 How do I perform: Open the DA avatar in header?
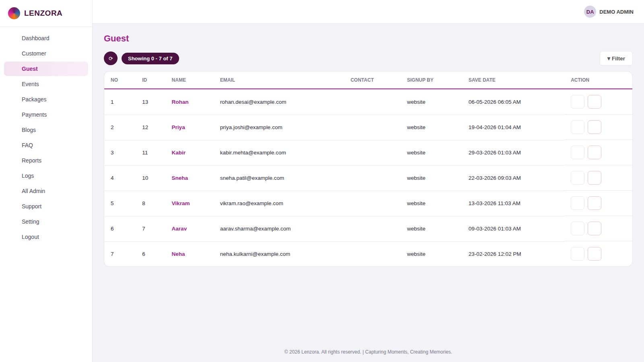click(x=590, y=12)
